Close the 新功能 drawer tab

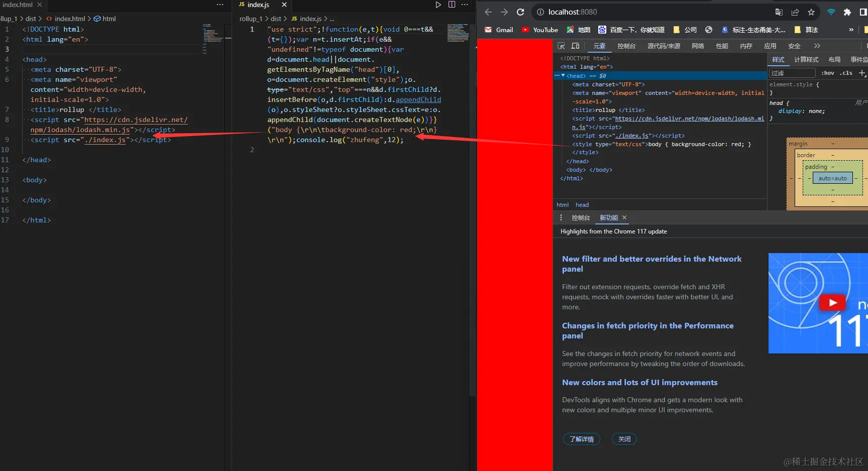[624, 217]
